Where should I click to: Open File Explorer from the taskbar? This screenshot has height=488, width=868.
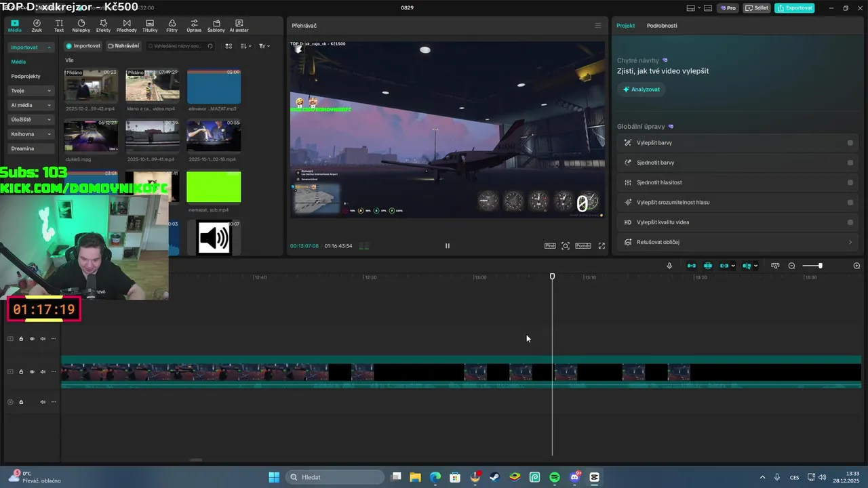click(x=415, y=477)
